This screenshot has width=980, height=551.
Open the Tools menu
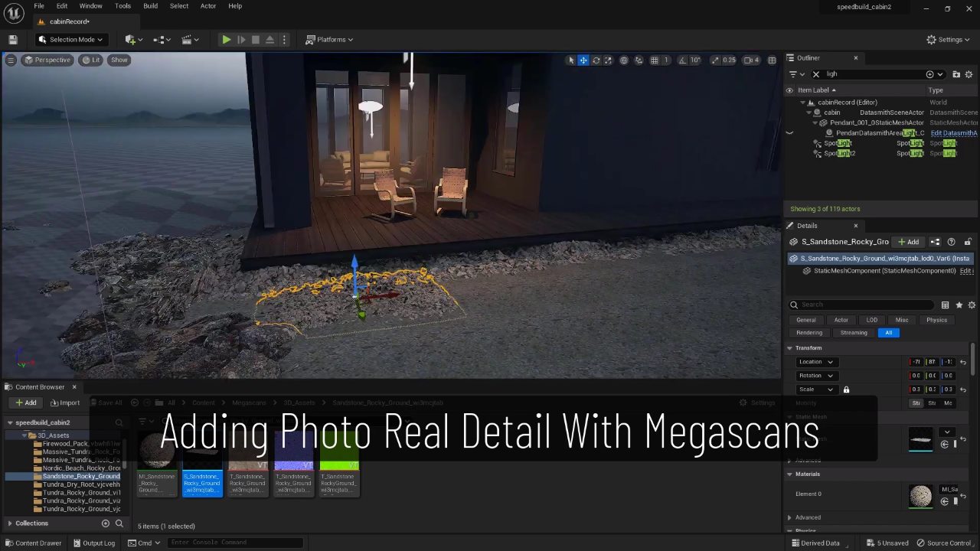122,6
